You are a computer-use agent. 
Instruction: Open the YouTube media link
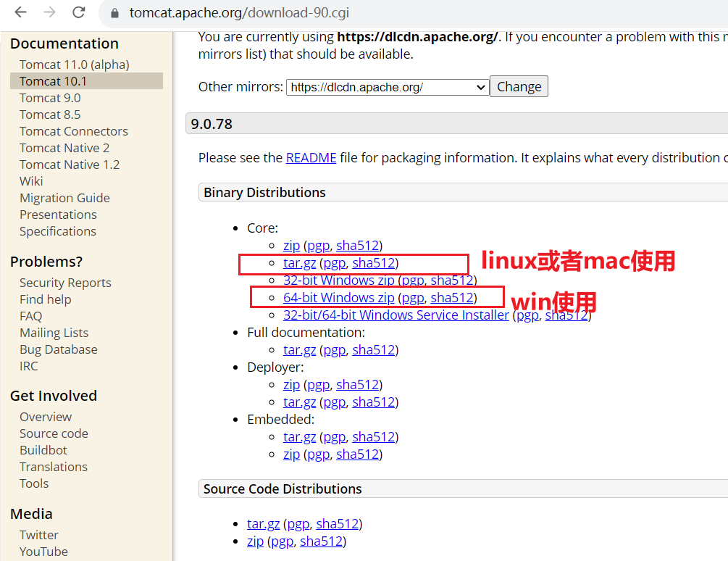tap(43, 552)
